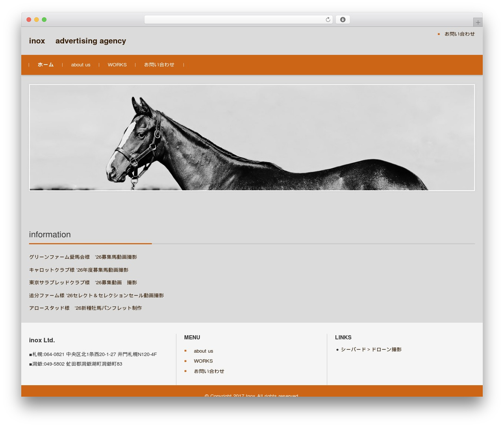Open the browser downloads button
The width and height of the screenshot is (504, 427).
343,20
